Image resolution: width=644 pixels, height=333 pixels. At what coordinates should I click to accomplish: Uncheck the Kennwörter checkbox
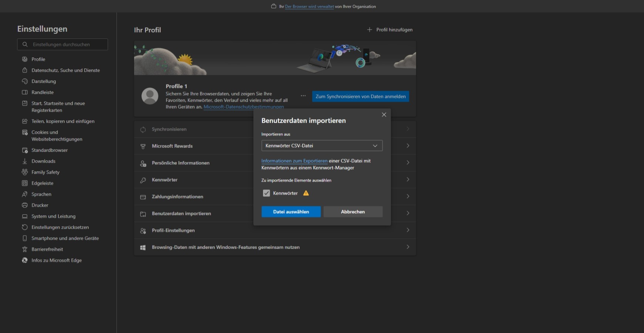[x=266, y=193]
